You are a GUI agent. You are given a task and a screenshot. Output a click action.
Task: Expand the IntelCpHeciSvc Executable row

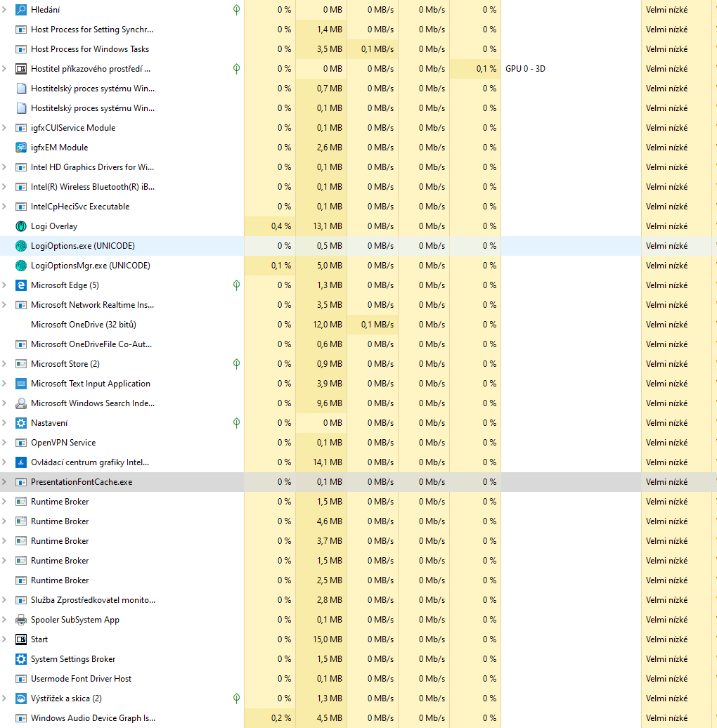coord(4,207)
